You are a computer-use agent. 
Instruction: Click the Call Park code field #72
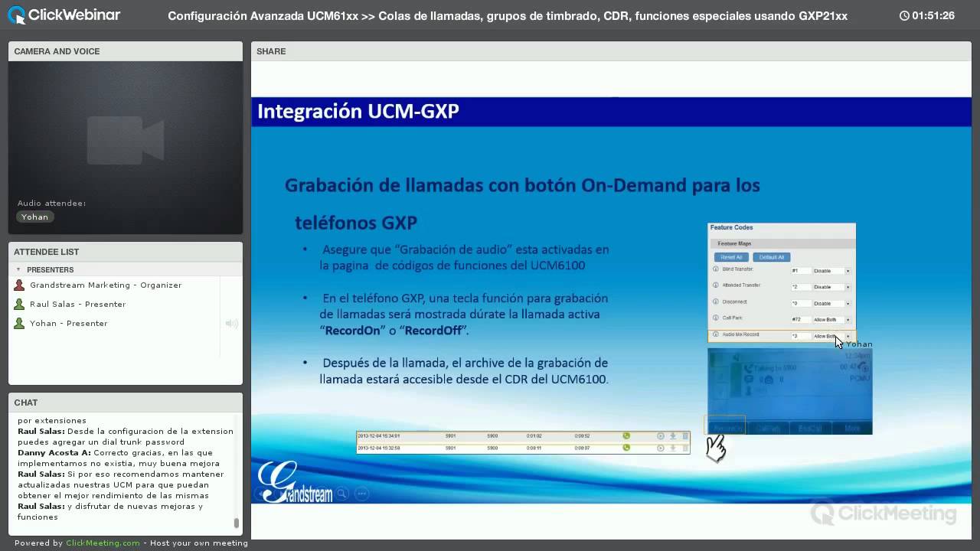coord(801,320)
